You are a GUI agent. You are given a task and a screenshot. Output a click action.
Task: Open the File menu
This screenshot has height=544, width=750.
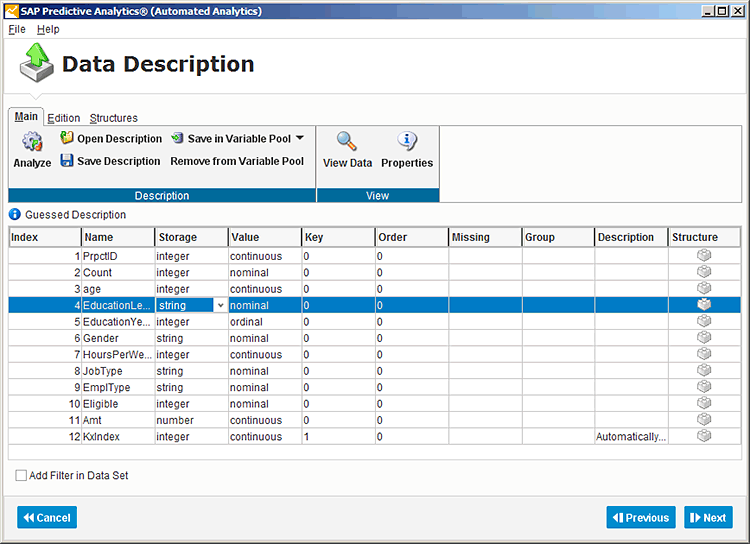[17, 29]
